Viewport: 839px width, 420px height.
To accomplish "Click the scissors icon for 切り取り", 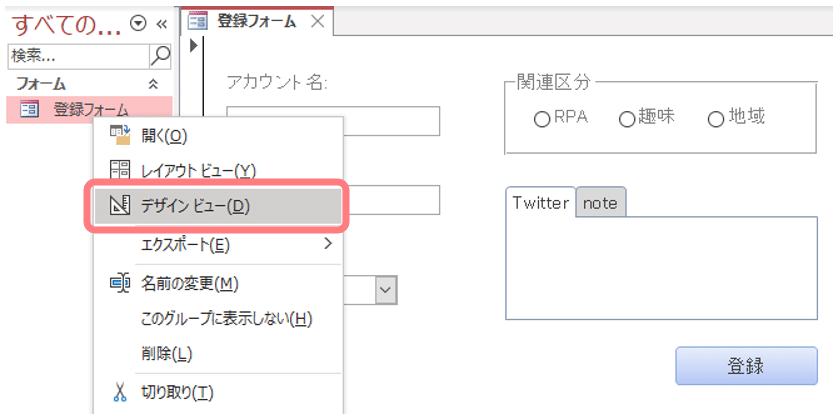I will click(120, 392).
